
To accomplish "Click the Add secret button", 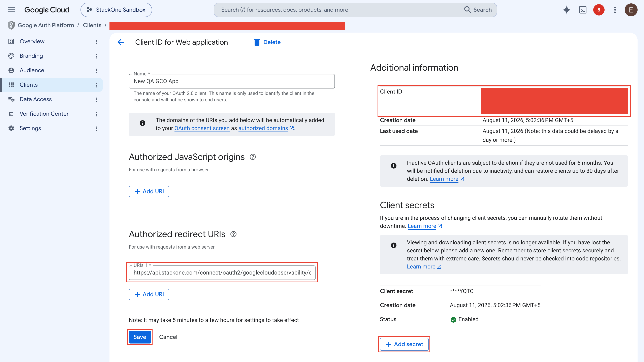I will (x=404, y=344).
